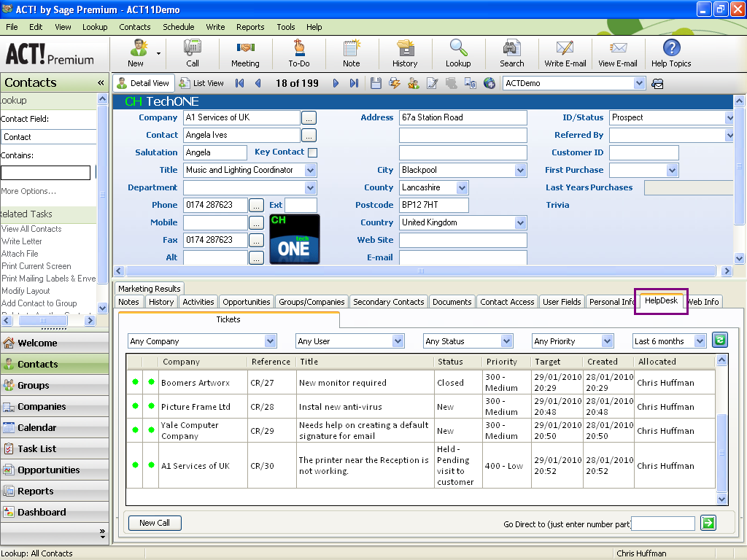Screen dimensions: 747x560
Task: Click the detail pane horizontal scrollbar
Action: 421,271
